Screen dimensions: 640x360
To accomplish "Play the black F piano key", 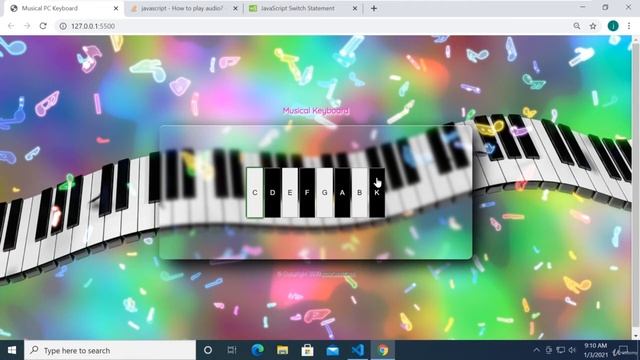I will [307, 193].
